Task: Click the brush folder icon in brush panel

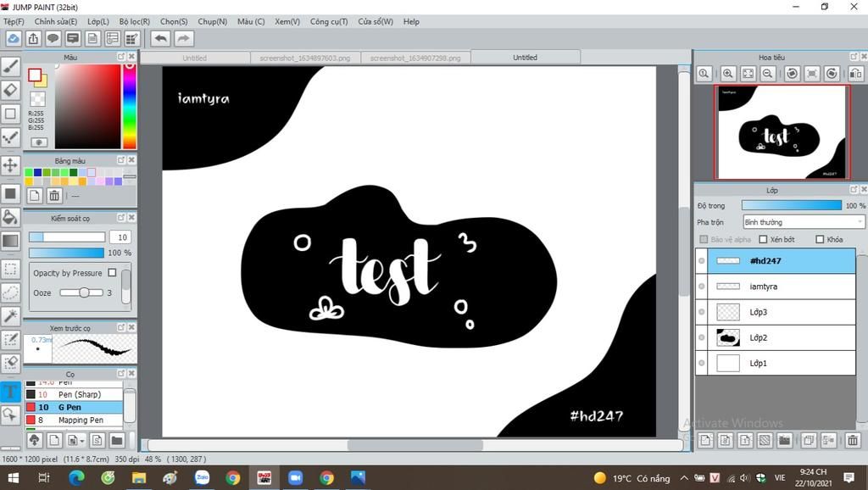Action: pos(116,441)
